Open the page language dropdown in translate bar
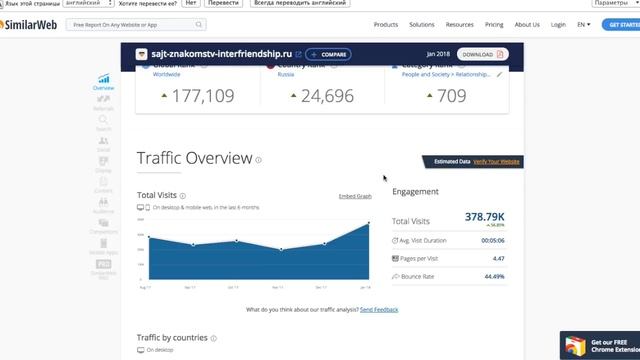 tap(88, 3)
